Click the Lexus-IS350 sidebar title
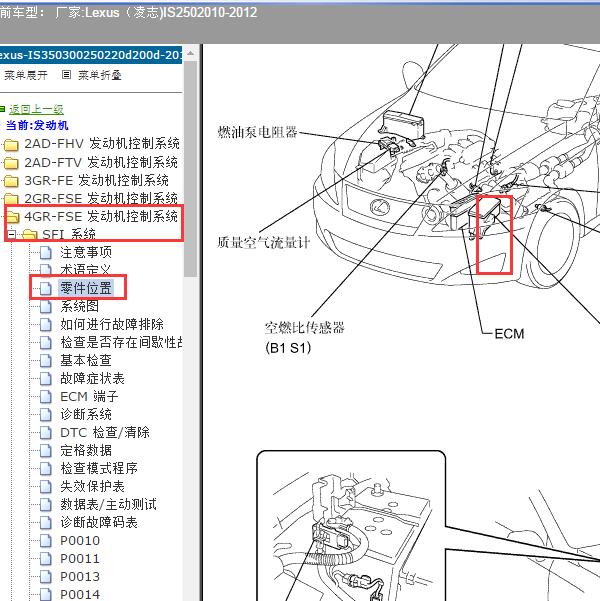600x601 pixels. pyautogui.click(x=91, y=55)
